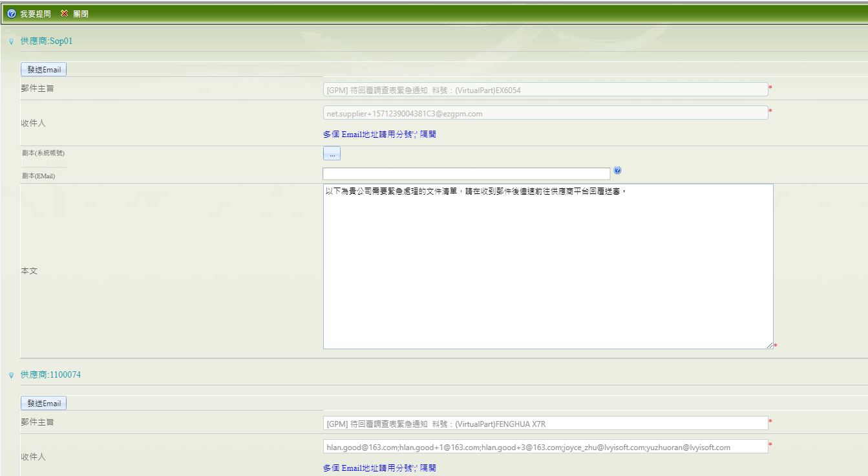Collapse the 供應商:1100074 section arrow
The width and height of the screenshot is (868, 476).
coord(12,375)
